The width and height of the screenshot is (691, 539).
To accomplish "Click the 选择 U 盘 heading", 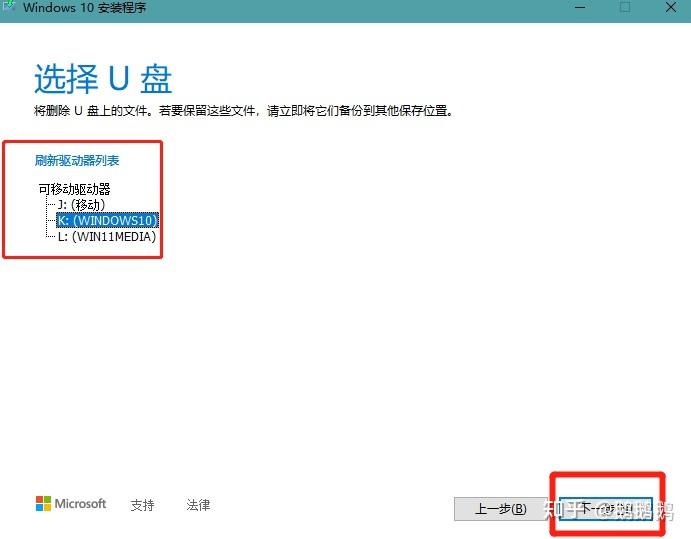I will 103,79.
